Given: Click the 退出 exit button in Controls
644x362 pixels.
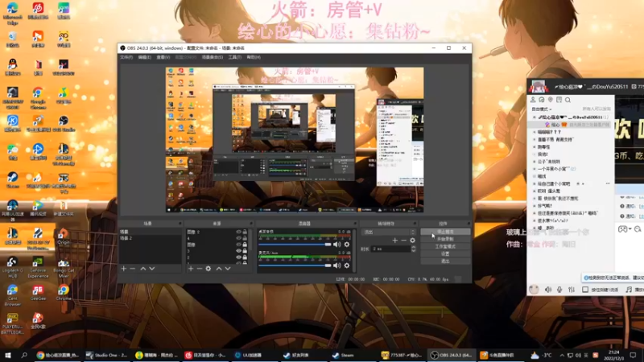Looking at the screenshot, I should pos(445,261).
